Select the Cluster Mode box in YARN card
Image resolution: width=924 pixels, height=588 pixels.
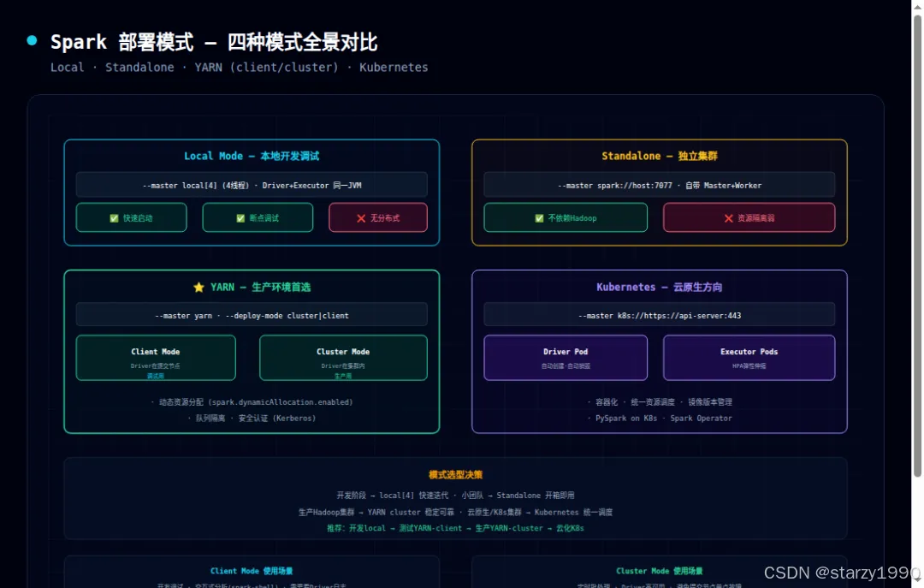click(343, 358)
